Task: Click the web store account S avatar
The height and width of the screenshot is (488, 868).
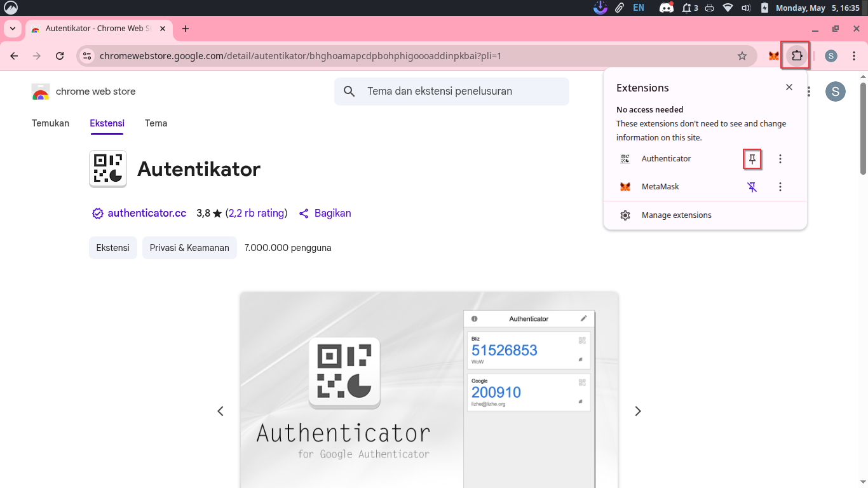Action: pyautogui.click(x=835, y=91)
